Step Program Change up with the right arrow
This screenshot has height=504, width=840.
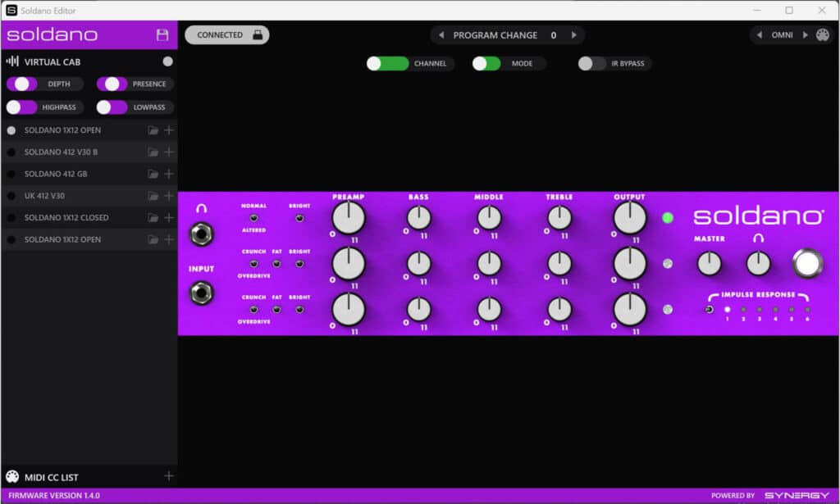pos(573,34)
